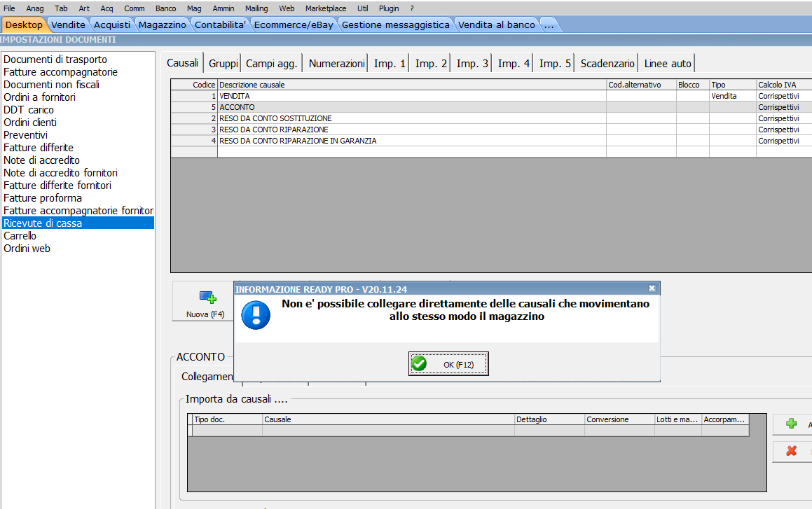The height and width of the screenshot is (509, 812).
Task: Open the Anag menu
Action: [x=35, y=8]
